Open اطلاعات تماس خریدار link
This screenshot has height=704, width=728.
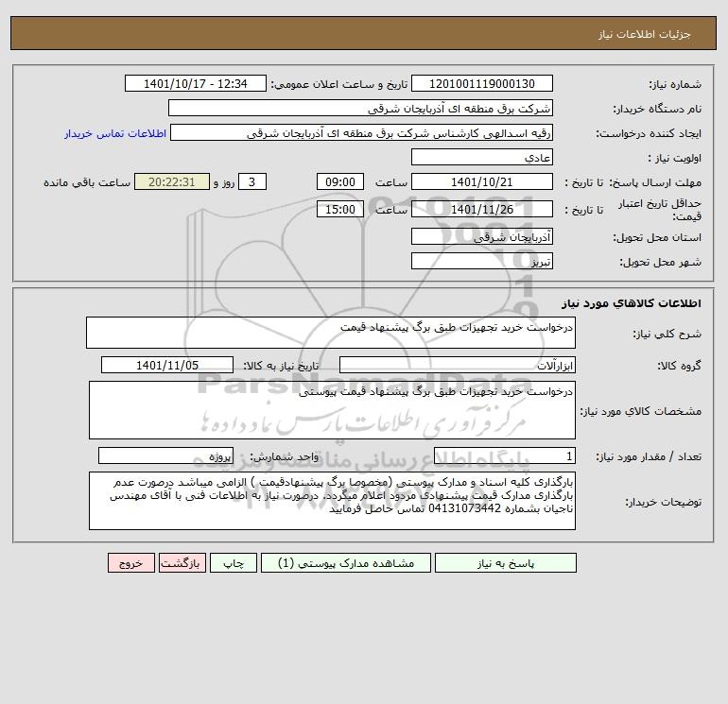pyautogui.click(x=115, y=133)
